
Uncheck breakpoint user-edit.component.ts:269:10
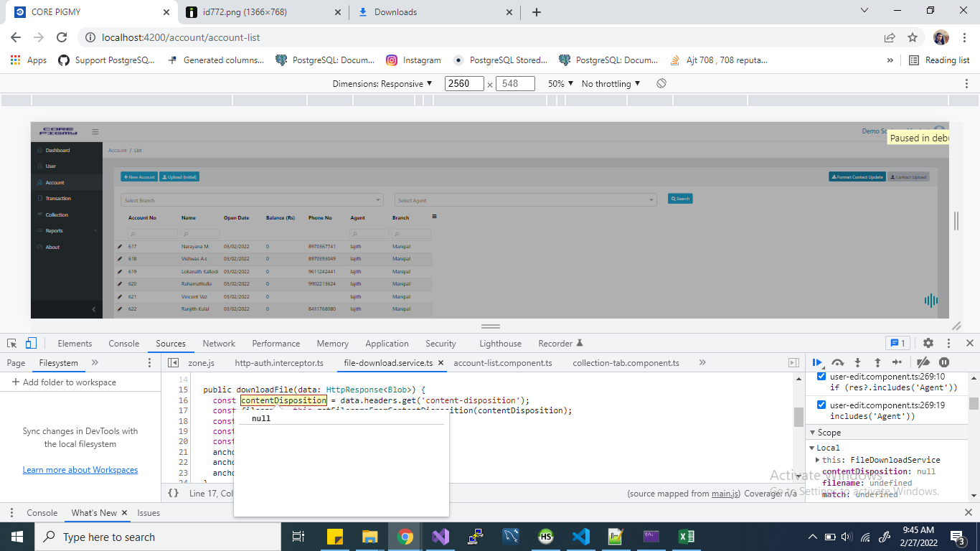coord(821,376)
